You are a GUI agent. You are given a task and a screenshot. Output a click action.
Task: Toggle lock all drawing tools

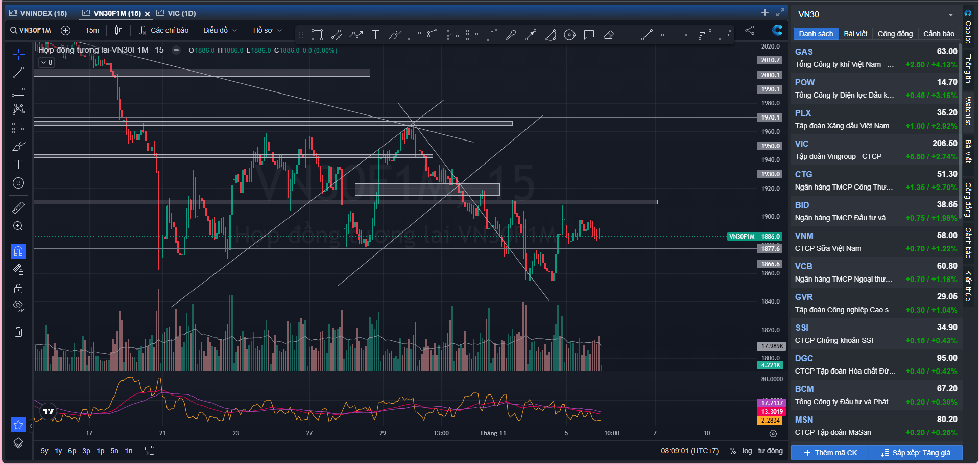[18, 288]
